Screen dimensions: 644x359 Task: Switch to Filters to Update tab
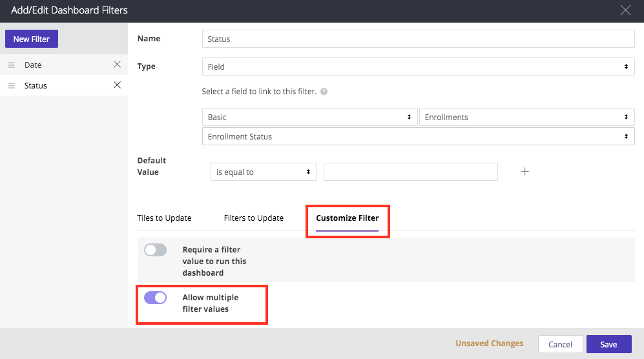253,218
